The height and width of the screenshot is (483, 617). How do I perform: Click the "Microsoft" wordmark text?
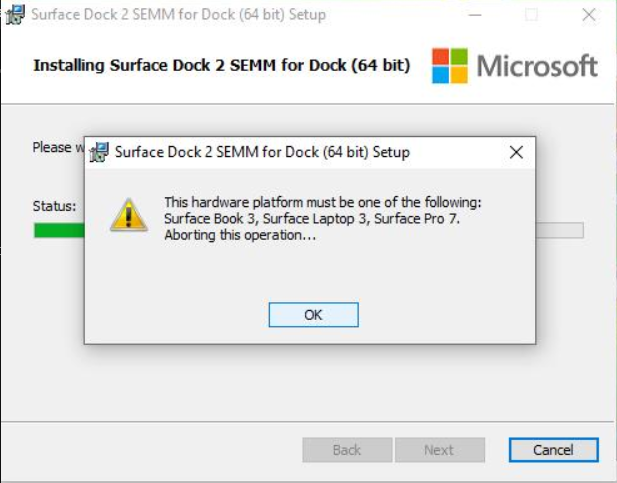(x=537, y=66)
